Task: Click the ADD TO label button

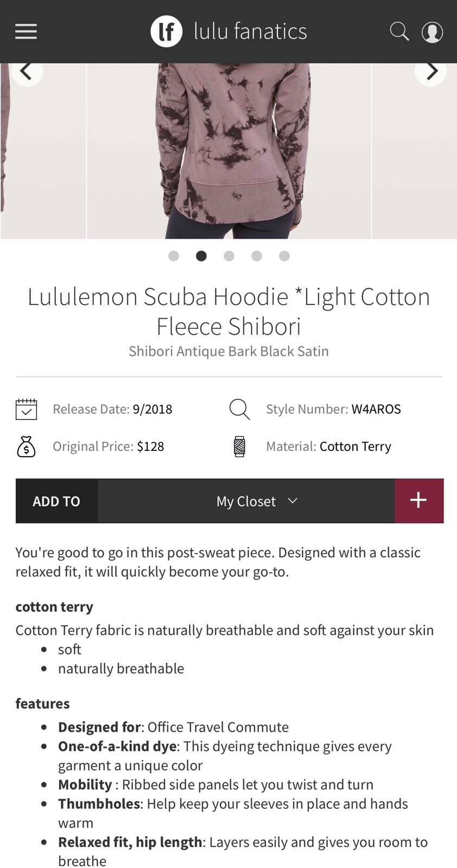Action: 56,501
